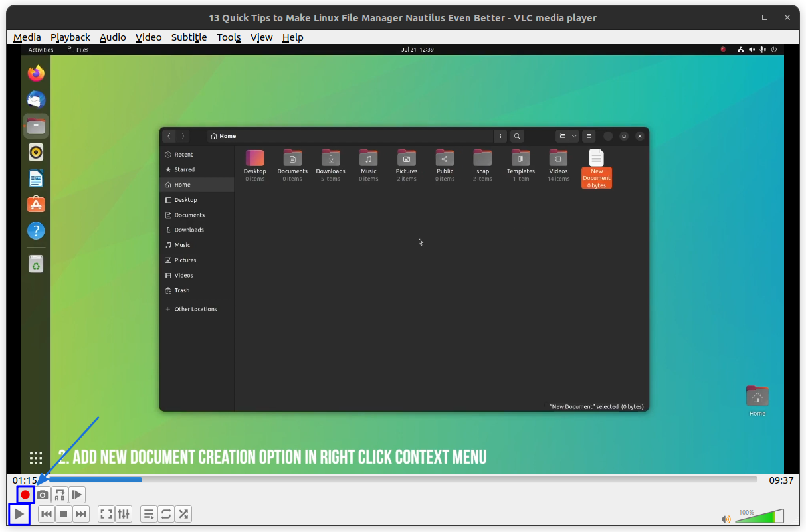
Task: Start recording with the red record button
Action: tap(25, 494)
